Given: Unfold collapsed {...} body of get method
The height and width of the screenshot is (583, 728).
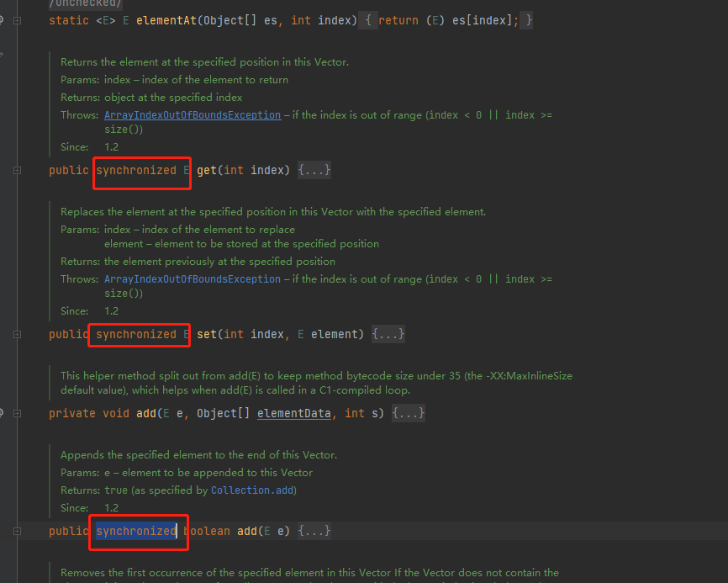Looking at the screenshot, I should pyautogui.click(x=314, y=171).
